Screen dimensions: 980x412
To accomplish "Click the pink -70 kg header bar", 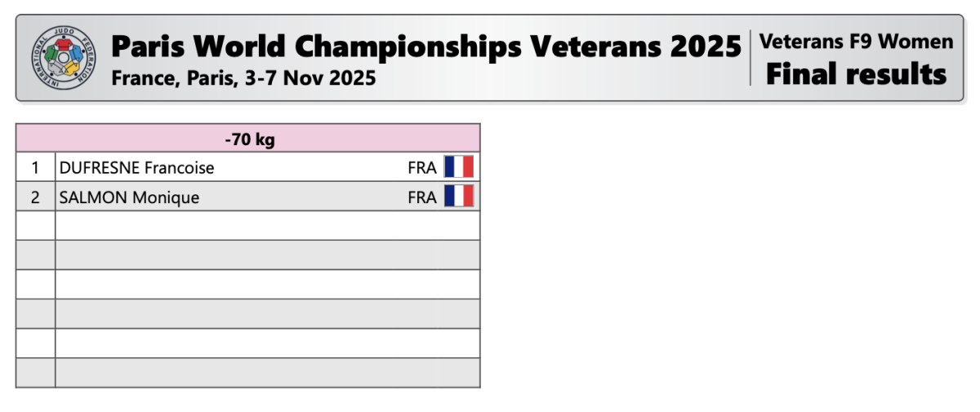I will click(367, 140).
